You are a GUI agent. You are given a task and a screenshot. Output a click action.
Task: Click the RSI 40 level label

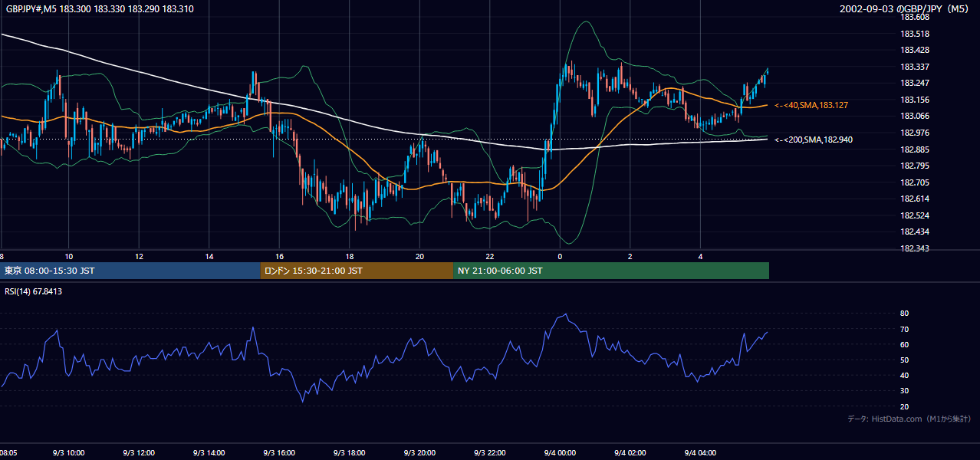(904, 376)
